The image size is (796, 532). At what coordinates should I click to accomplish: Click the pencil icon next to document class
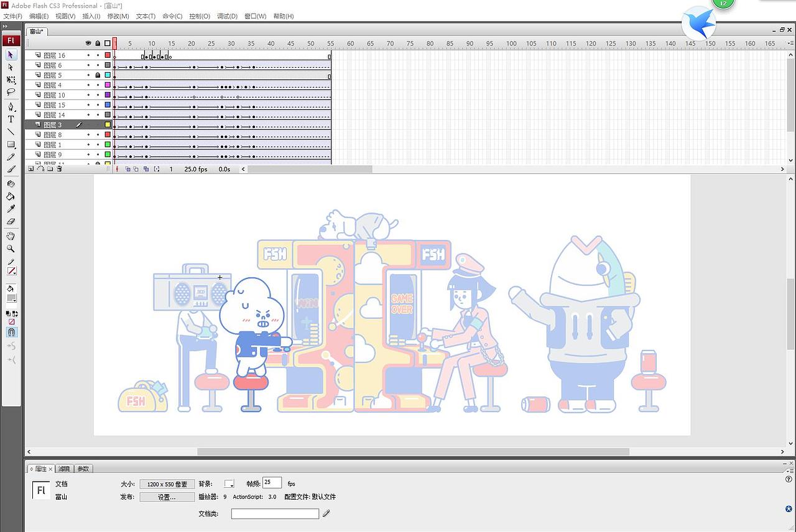pyautogui.click(x=326, y=513)
